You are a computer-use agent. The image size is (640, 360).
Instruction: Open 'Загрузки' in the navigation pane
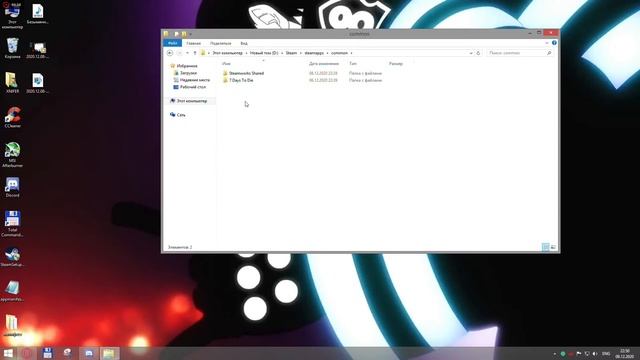pos(188,73)
